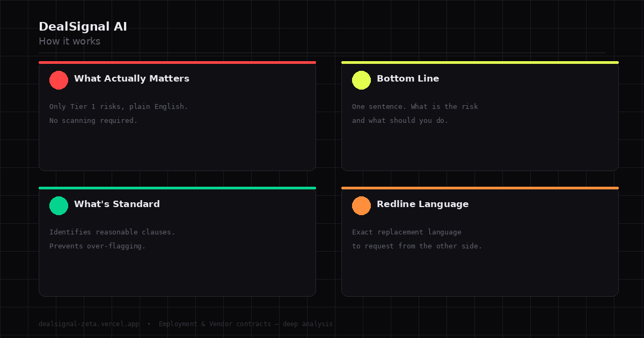644x338 pixels.
Task: Click the green circle icon on What's Standard card
Action: tap(58, 205)
